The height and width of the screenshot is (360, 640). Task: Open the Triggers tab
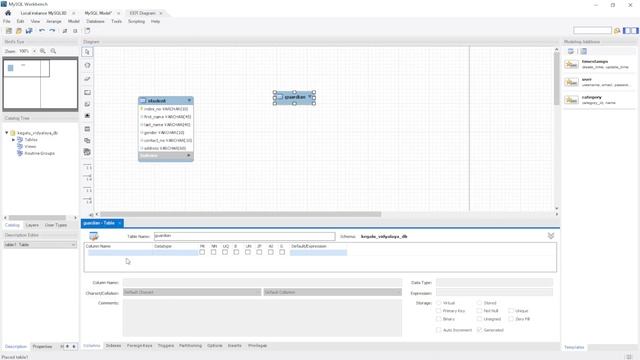coord(166,346)
